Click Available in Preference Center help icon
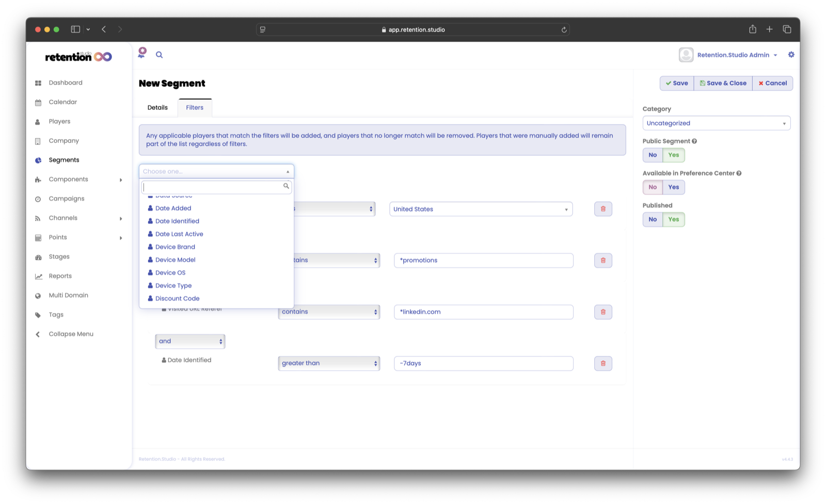 (x=739, y=173)
